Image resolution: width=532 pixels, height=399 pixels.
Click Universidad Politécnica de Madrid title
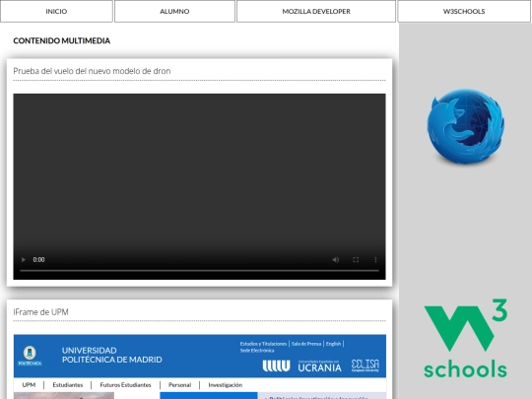pos(112,355)
